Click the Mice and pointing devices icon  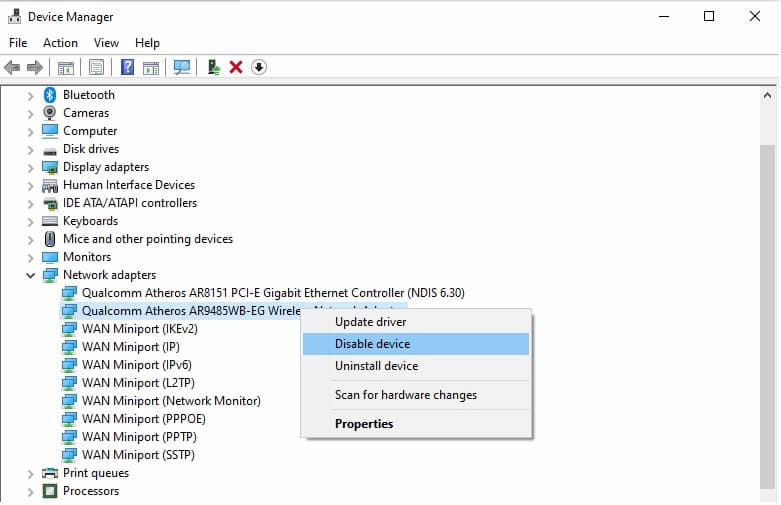point(50,239)
